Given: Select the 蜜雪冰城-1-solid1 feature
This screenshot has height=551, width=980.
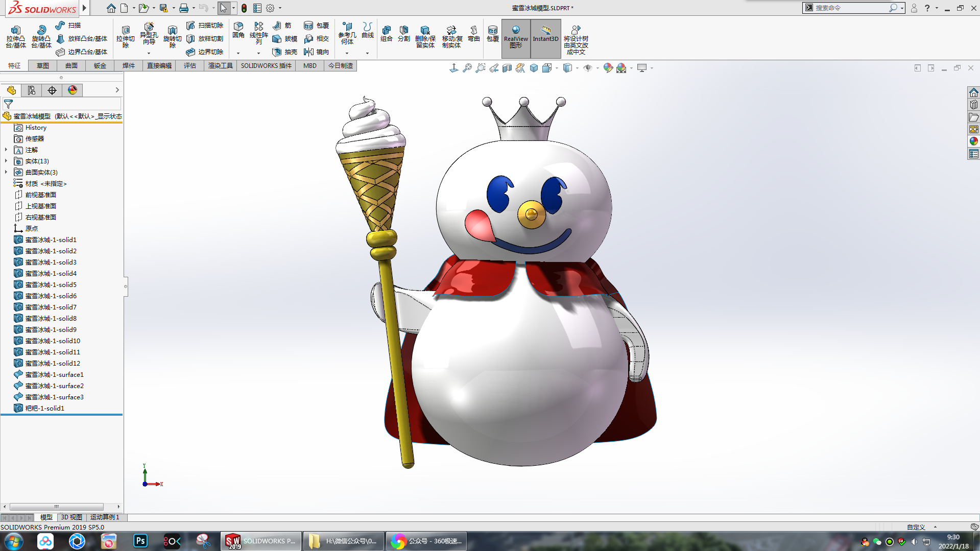Looking at the screenshot, I should pos(45,239).
